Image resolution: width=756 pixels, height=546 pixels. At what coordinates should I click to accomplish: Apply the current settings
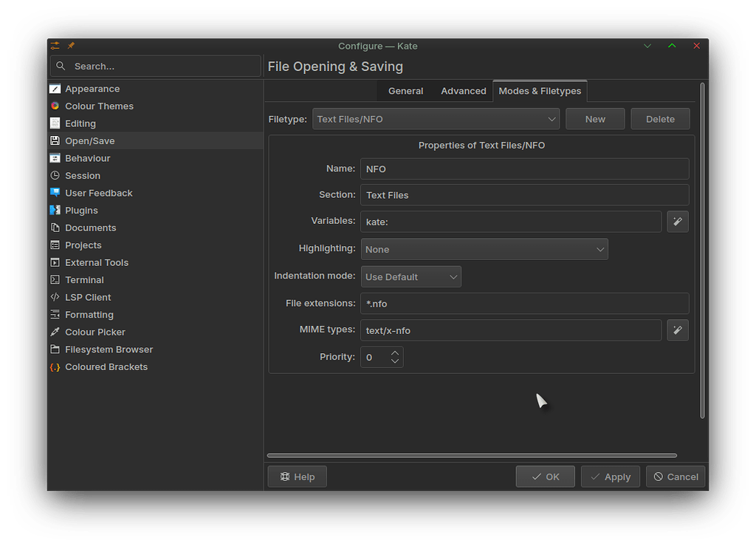(x=611, y=477)
